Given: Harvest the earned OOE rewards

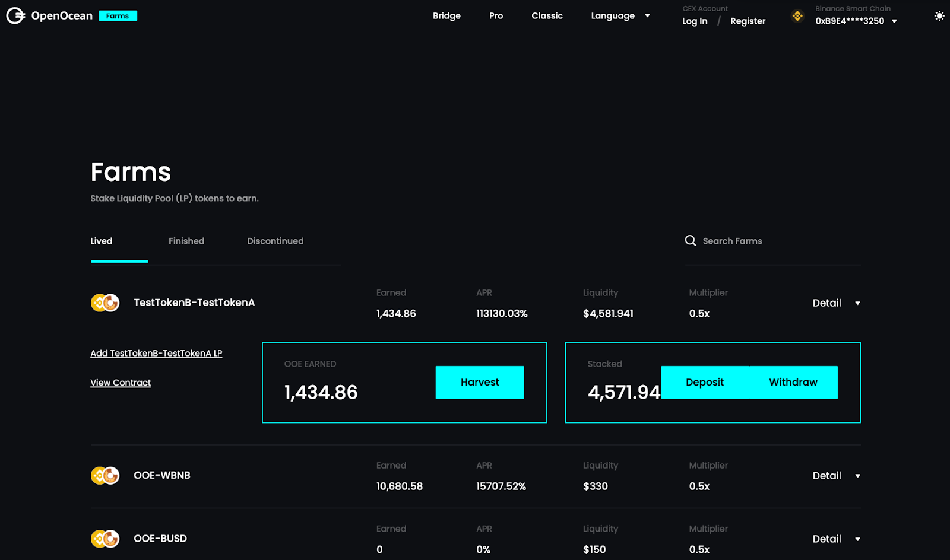Looking at the screenshot, I should (480, 382).
